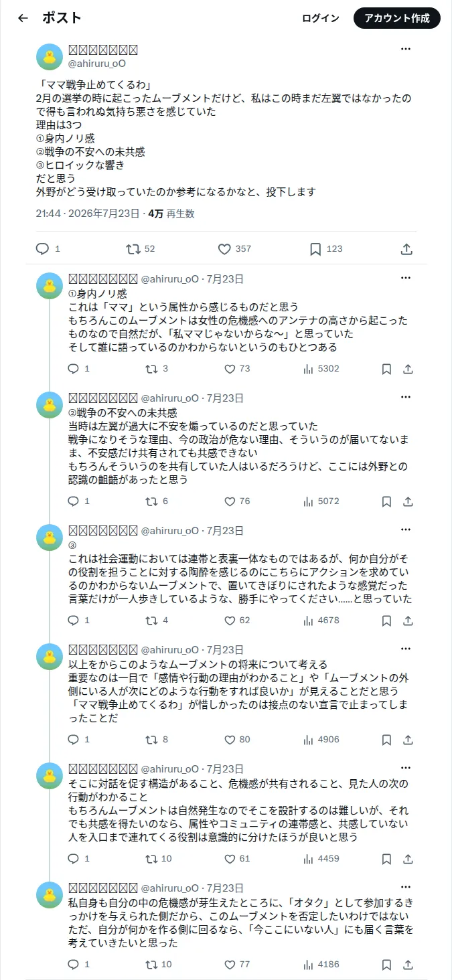Click the アカウント作成 button

[397, 18]
